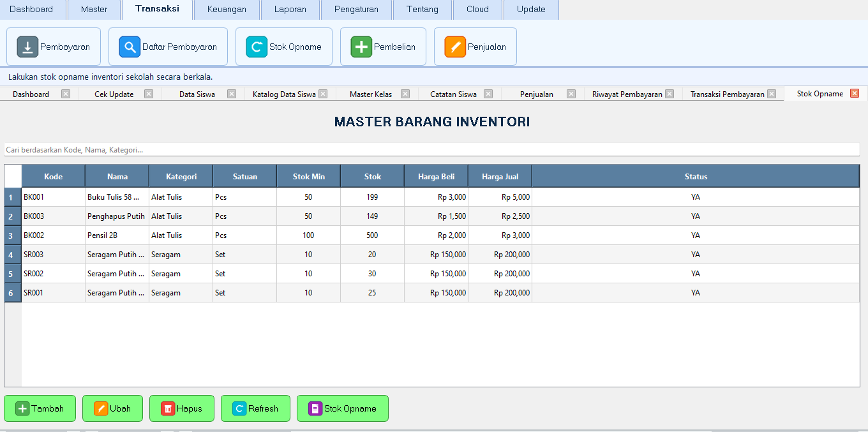
Task: Click the Ubah button
Action: click(112, 409)
